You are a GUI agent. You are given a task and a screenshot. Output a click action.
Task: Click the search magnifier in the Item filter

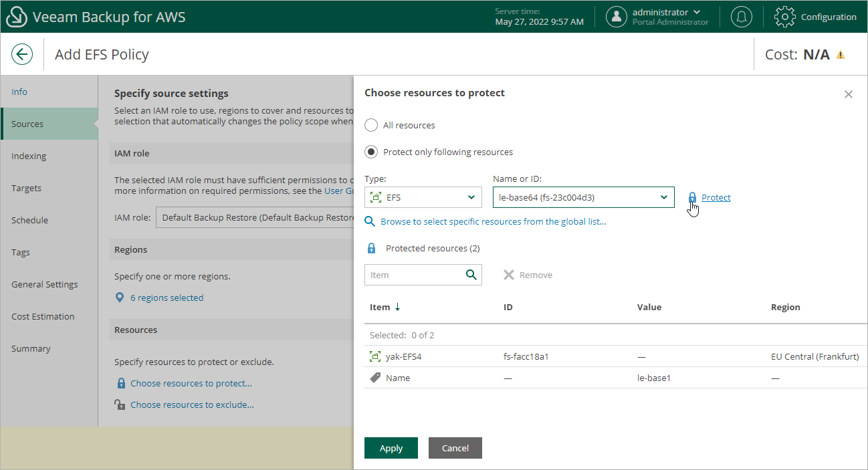click(472, 275)
